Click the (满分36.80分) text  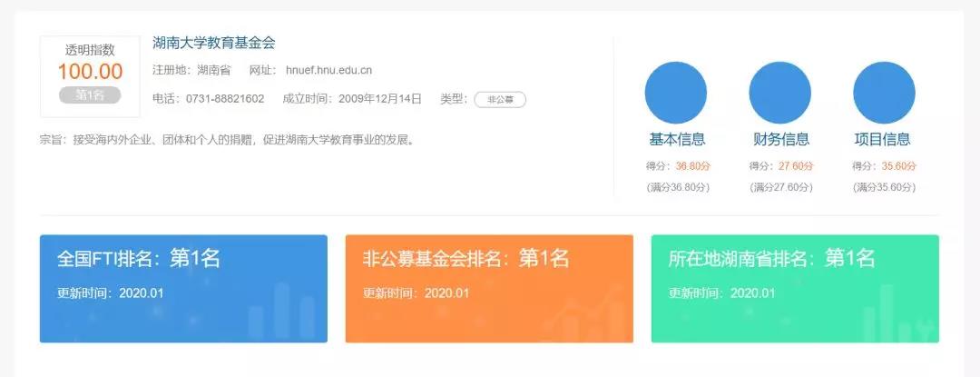[x=678, y=187]
